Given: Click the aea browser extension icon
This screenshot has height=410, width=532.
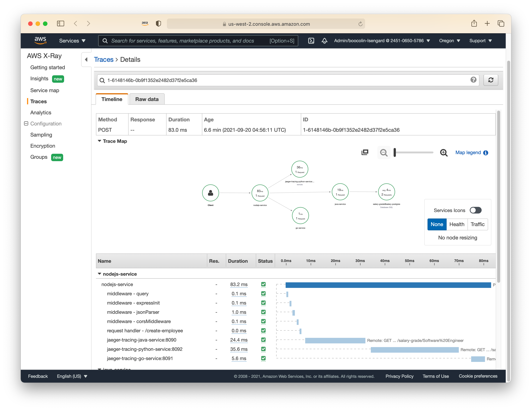Looking at the screenshot, I should 145,23.
